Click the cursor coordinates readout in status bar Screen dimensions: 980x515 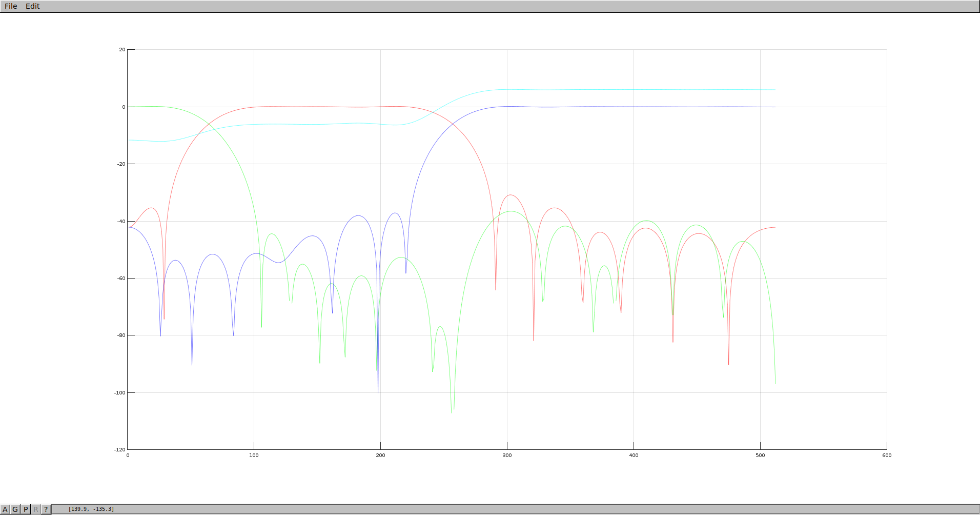91,509
